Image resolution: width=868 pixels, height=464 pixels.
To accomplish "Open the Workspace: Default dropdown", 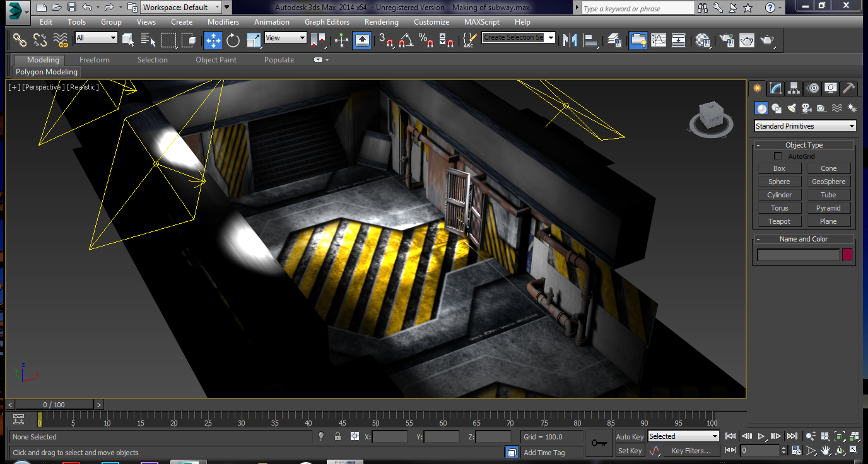I will [x=181, y=8].
